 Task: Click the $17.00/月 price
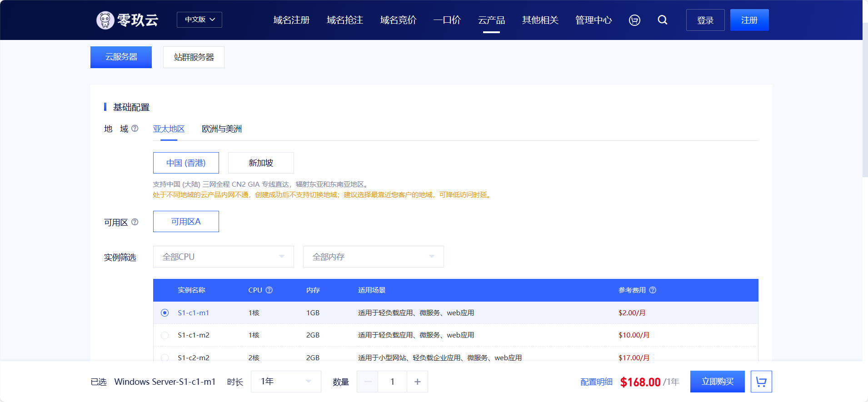point(634,357)
